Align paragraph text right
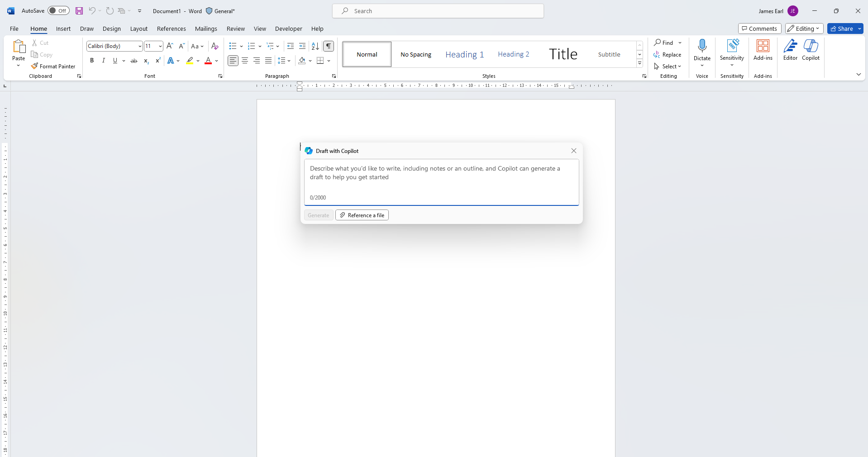The height and width of the screenshot is (457, 868). coord(257,61)
